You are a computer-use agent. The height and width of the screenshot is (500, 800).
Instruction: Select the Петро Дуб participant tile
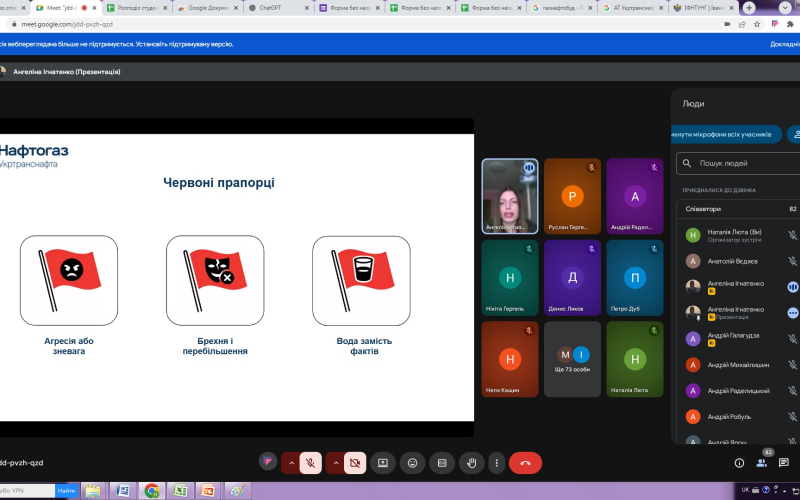(635, 278)
